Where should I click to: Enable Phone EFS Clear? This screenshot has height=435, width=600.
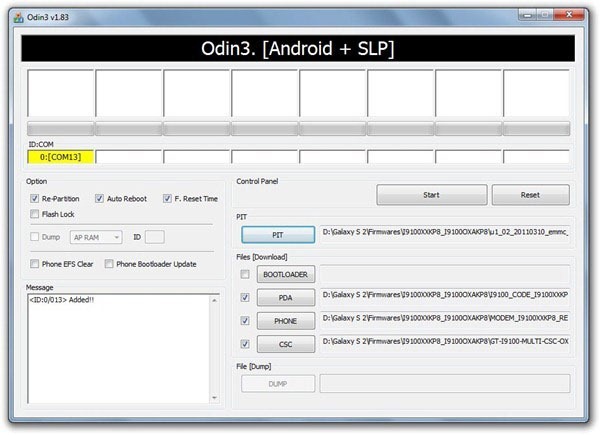coord(34,264)
